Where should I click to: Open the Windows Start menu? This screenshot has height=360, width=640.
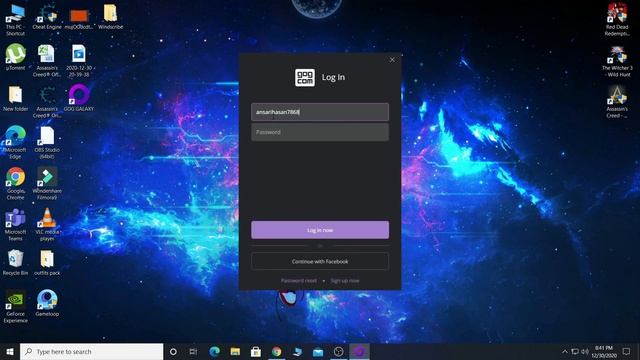pos(10,351)
